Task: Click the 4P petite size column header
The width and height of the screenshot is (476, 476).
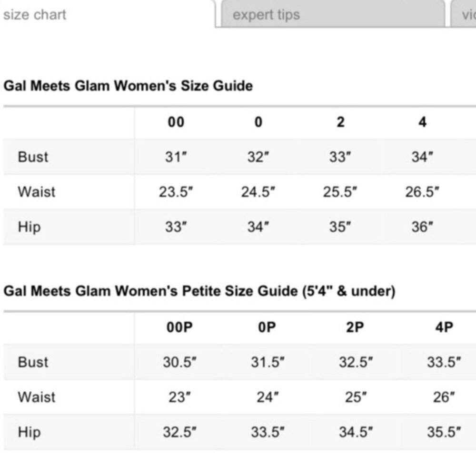Action: (x=444, y=327)
